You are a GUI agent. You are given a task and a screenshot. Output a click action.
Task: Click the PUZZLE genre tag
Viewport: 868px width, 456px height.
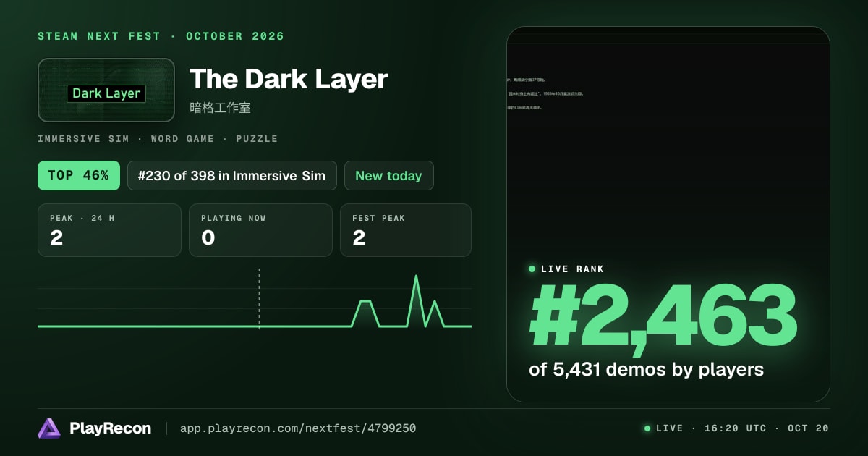pos(257,139)
